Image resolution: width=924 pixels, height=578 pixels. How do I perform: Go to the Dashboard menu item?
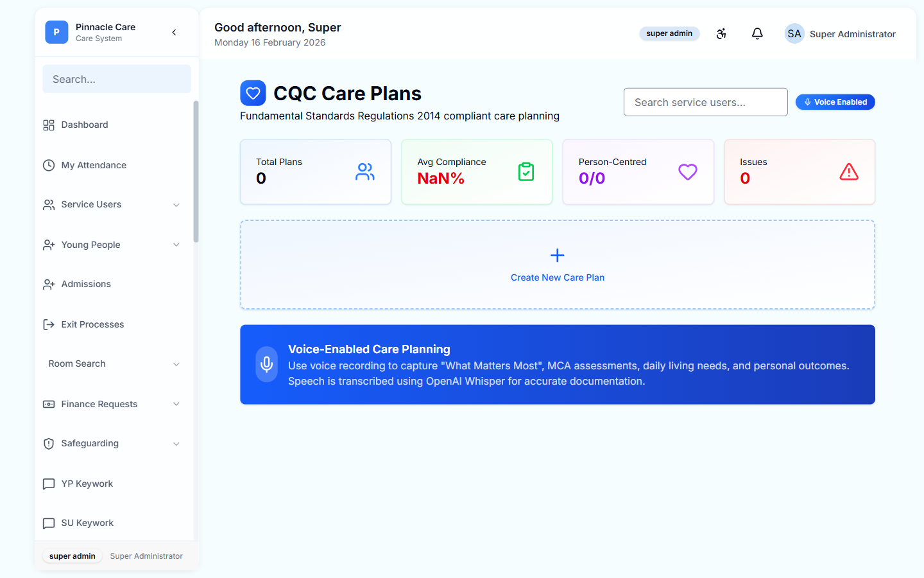coord(84,125)
